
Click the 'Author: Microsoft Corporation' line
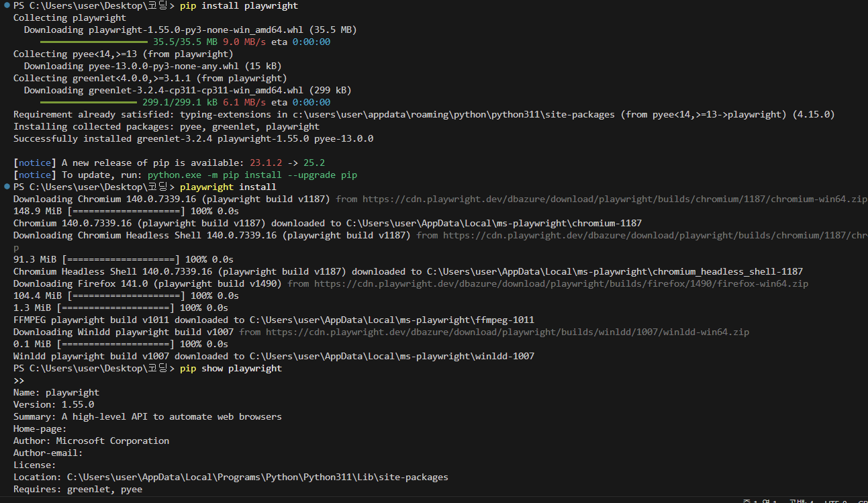[x=91, y=441]
